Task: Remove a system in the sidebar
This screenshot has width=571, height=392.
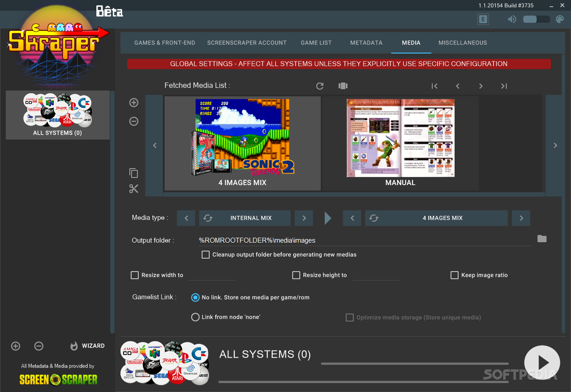Action: pos(39,346)
